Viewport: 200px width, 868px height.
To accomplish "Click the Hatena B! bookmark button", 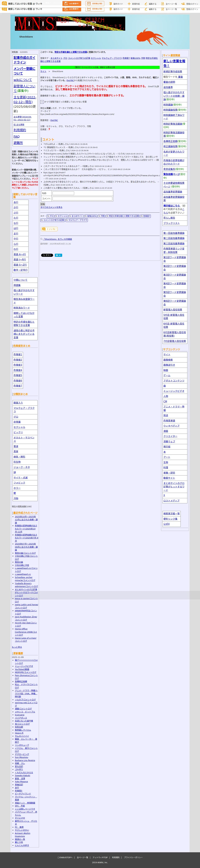I will point(58,255).
